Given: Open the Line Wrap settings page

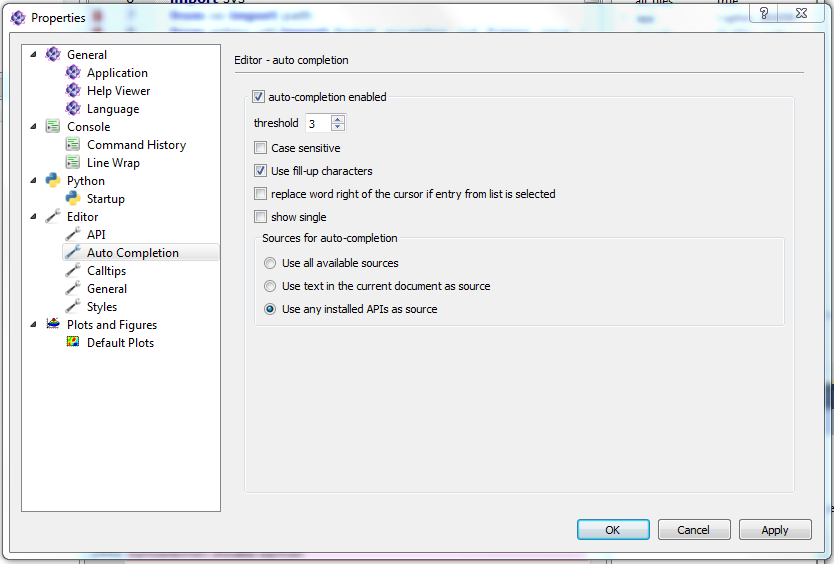Looking at the screenshot, I should (113, 163).
